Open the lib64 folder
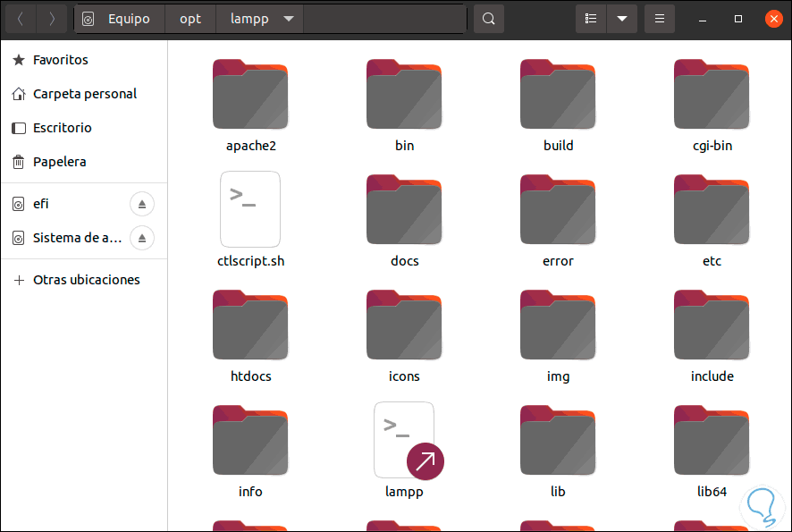The width and height of the screenshot is (792, 532). 712,440
